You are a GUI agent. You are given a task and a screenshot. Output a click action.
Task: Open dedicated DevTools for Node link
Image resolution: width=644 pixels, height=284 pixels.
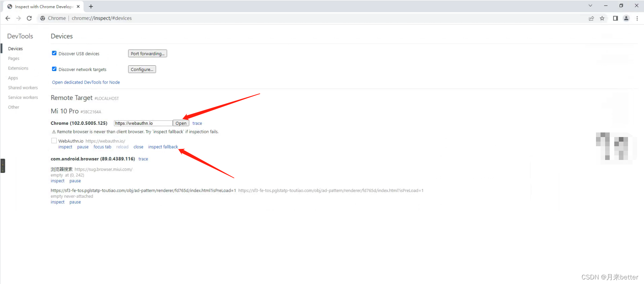[x=86, y=82]
